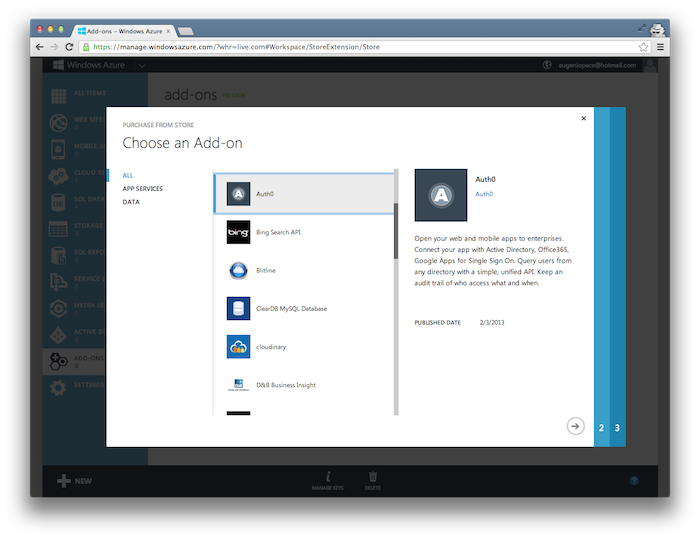The height and width of the screenshot is (539, 700).
Task: Filter add-ons by ALL category
Action: pos(128,175)
